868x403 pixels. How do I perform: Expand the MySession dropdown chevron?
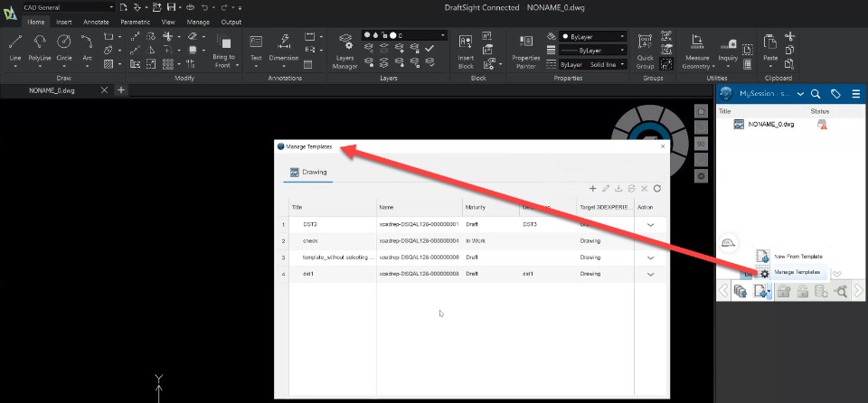coord(800,94)
